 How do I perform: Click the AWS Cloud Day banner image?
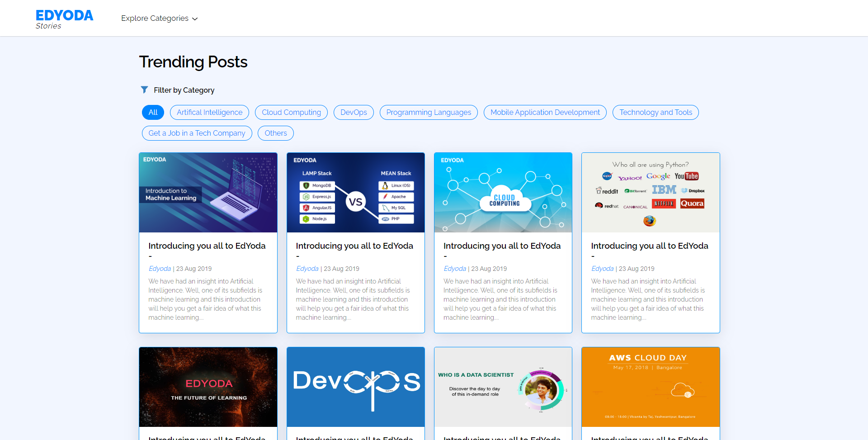650,387
